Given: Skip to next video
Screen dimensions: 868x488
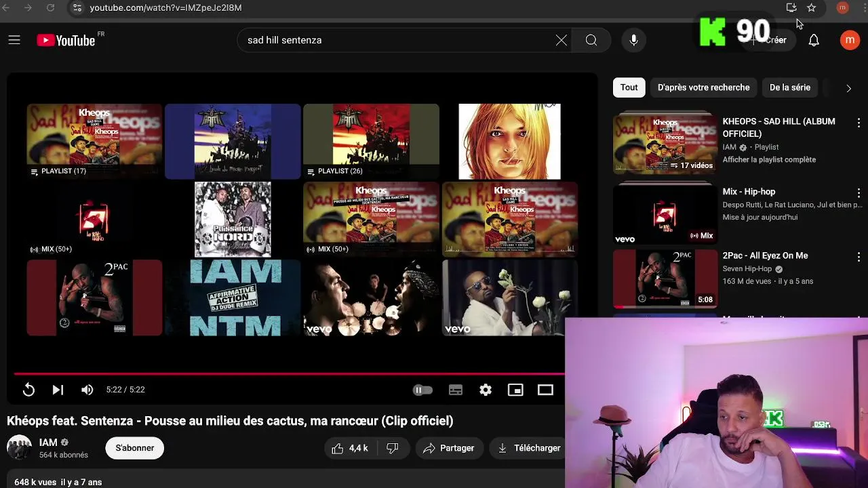Looking at the screenshot, I should tap(58, 390).
